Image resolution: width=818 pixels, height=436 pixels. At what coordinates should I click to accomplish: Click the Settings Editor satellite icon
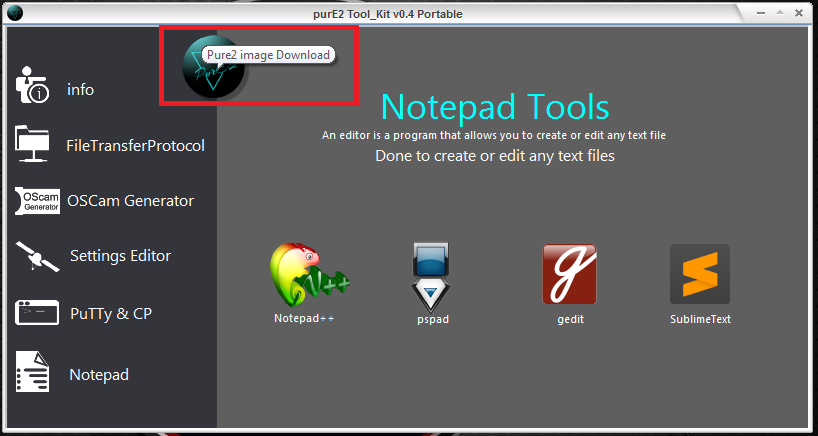37,256
